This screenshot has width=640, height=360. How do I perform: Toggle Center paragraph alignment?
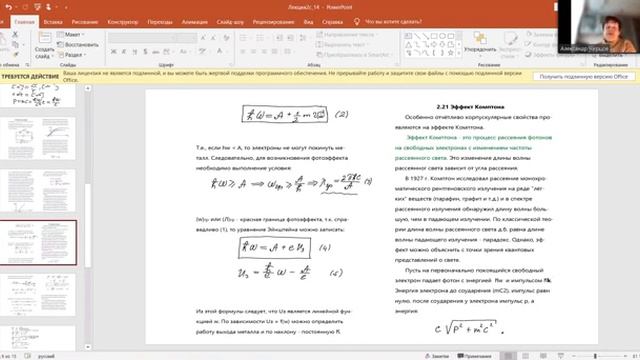(253, 51)
